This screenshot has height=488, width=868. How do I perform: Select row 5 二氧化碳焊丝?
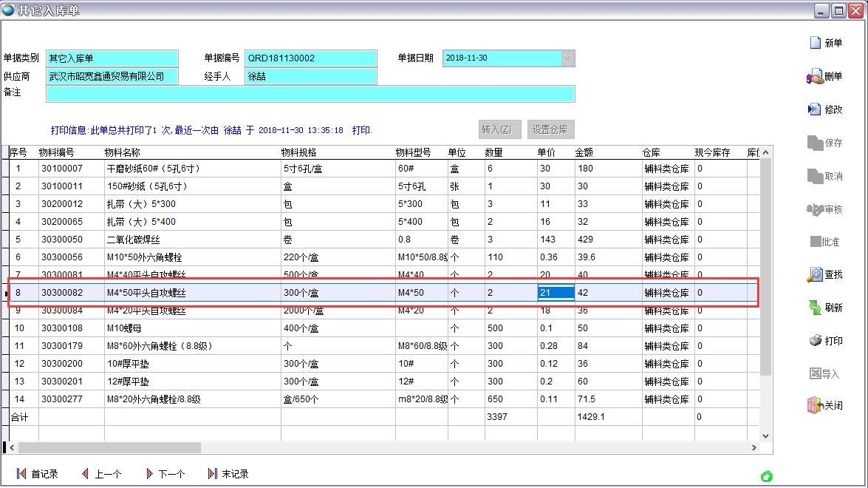point(133,240)
